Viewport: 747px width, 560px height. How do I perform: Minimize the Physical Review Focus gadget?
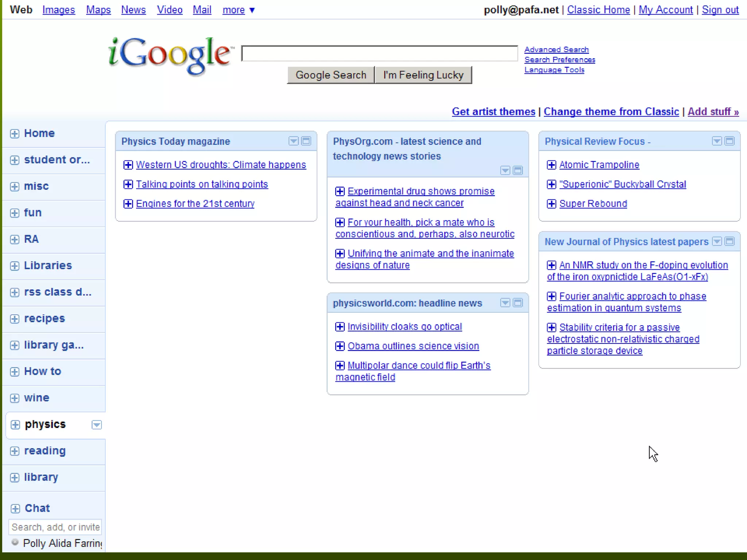coord(729,141)
